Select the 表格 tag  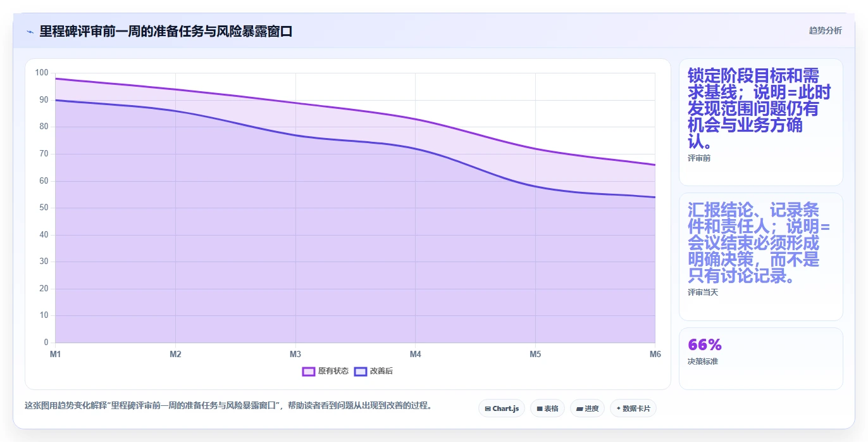pos(547,408)
